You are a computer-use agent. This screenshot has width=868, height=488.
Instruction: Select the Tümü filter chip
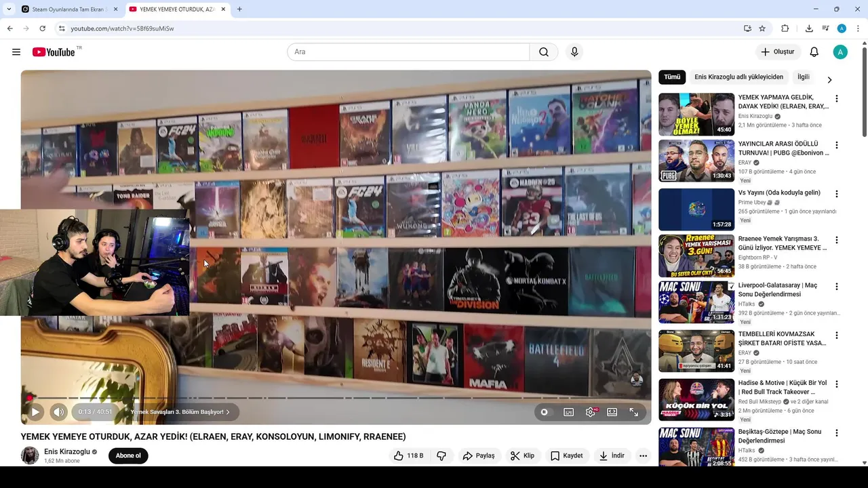pyautogui.click(x=672, y=77)
